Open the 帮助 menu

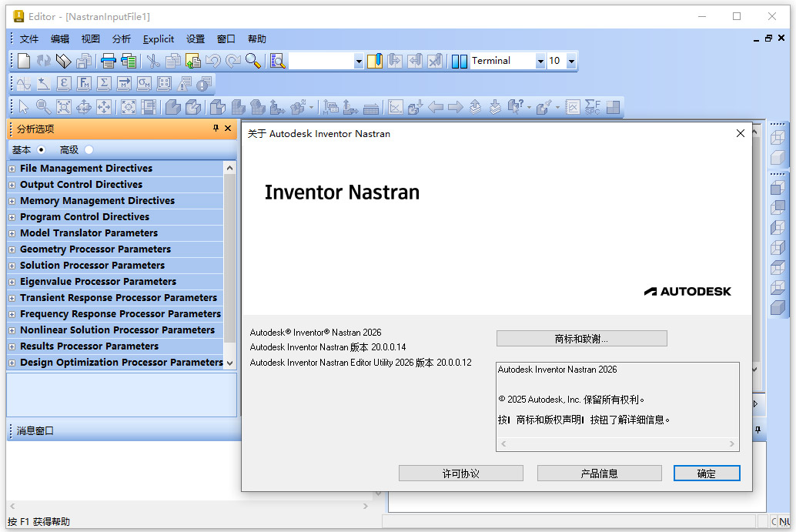coord(256,38)
